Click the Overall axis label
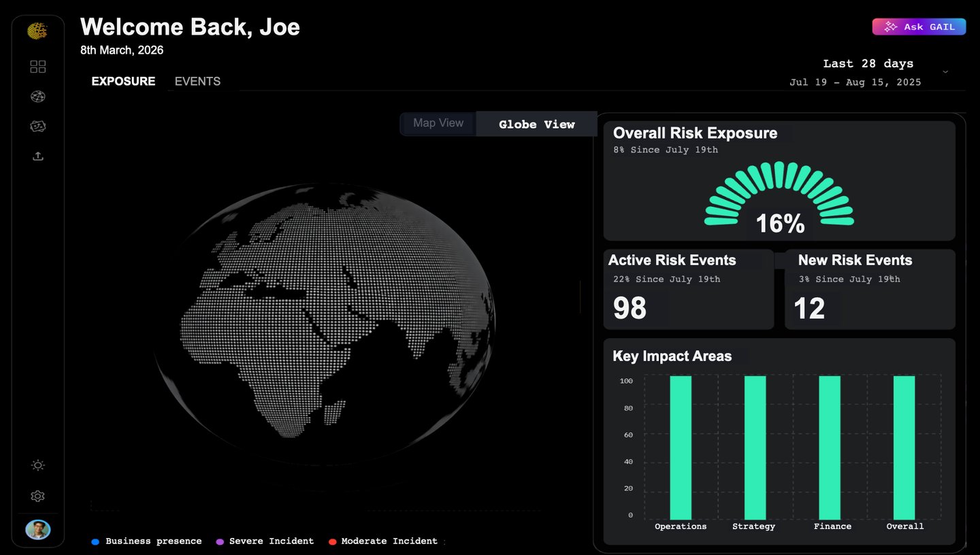This screenshot has height=555, width=980. click(x=905, y=526)
